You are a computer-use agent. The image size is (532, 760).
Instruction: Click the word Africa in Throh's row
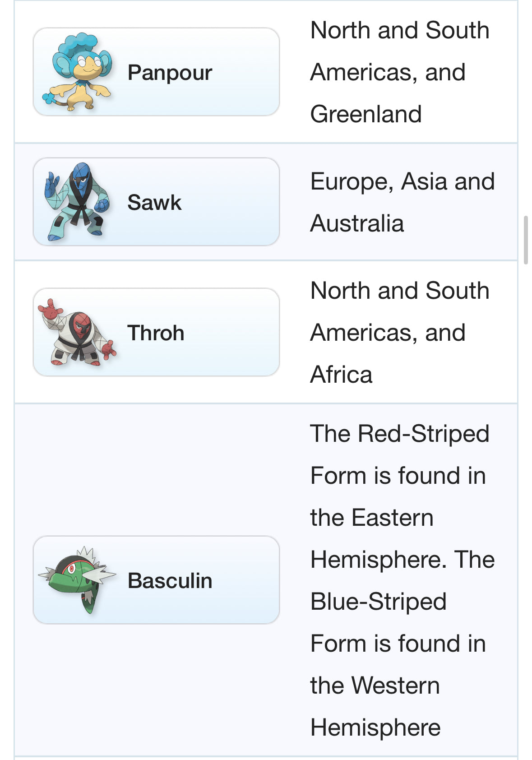pos(341,375)
